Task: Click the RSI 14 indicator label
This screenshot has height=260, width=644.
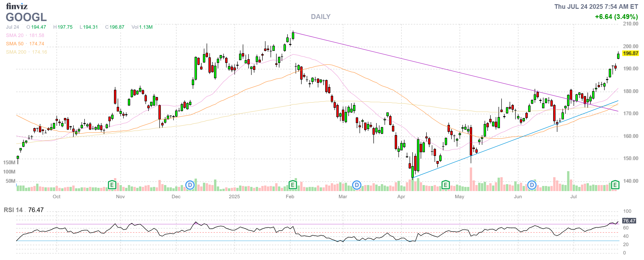Action: coord(13,210)
